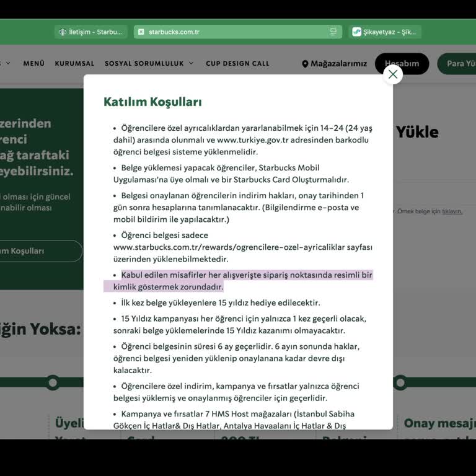Screen dimensions: 476x476
Task: Close the starbucks.com.tr tab with its X icon
Action: tap(141, 32)
